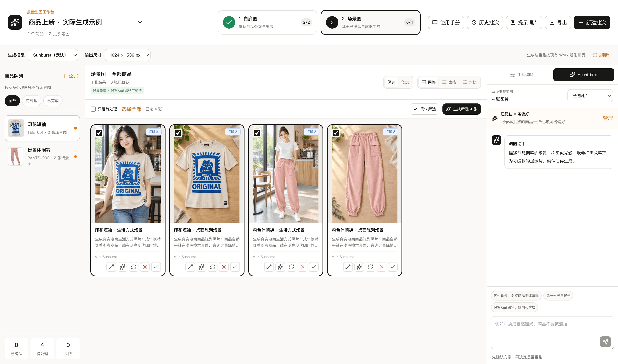Click 生成所选 4 张 button
The image size is (618, 364).
coord(461,109)
